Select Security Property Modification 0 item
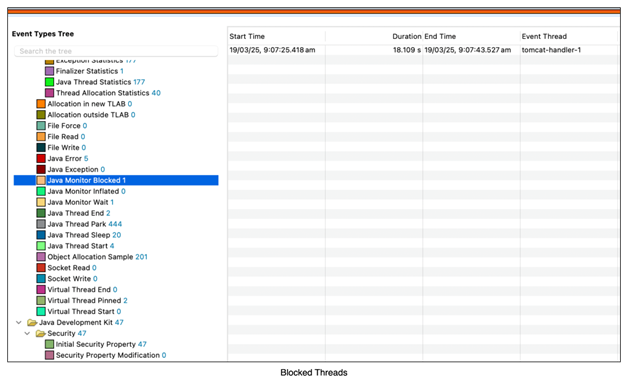 click(111, 355)
